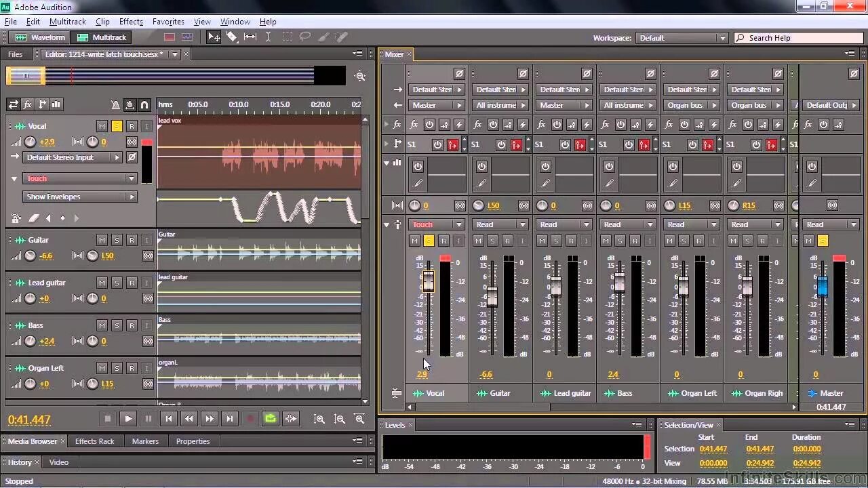Screen dimensions: 868x488
Task: Collapse the Vocal track automation expander
Action: [14, 179]
